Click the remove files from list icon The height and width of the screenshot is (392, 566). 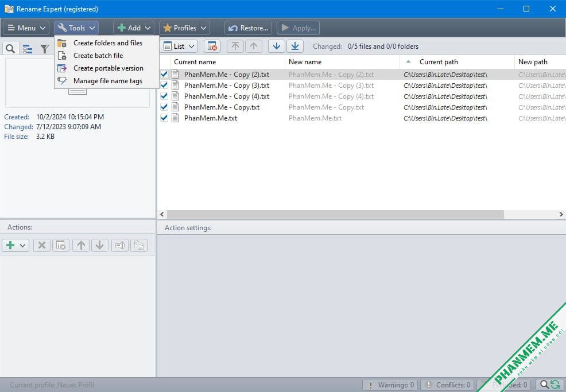click(x=212, y=46)
